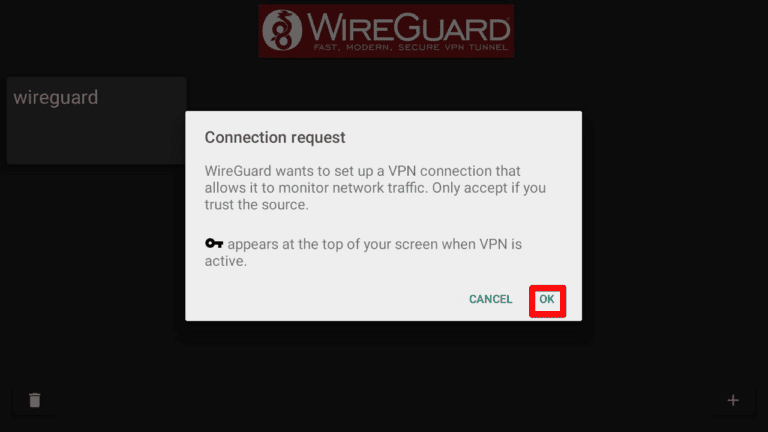Click the VPN key icon in dialog

click(214, 243)
